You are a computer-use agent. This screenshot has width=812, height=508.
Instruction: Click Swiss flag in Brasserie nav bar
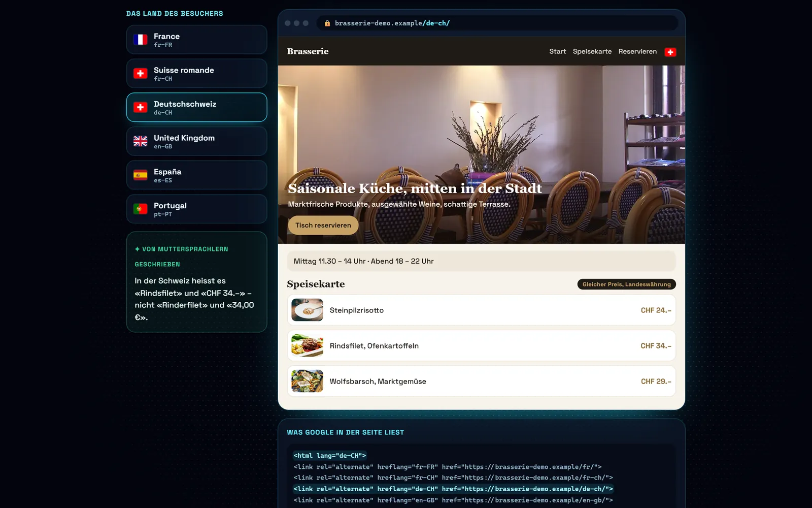click(670, 52)
